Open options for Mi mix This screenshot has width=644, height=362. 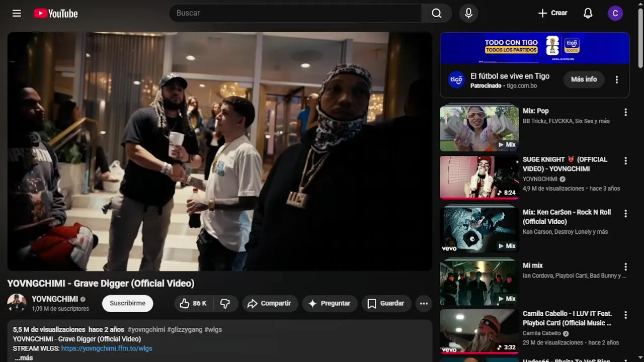tap(625, 267)
